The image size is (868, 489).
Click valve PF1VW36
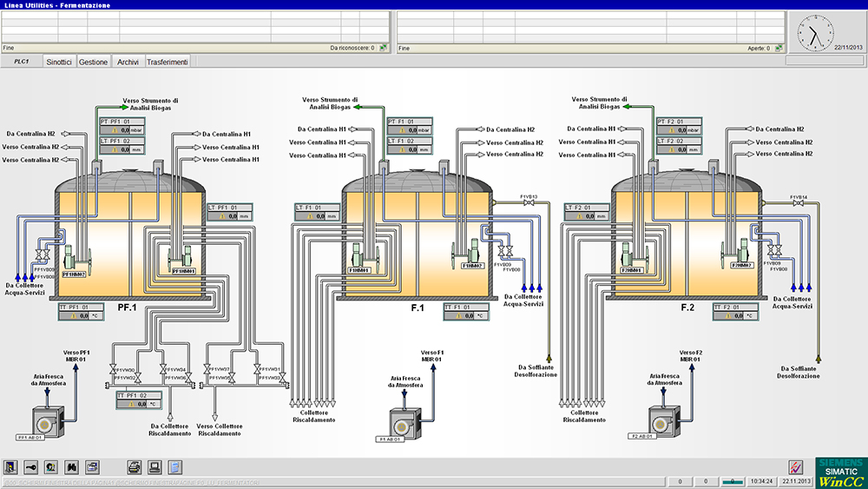tap(188, 378)
